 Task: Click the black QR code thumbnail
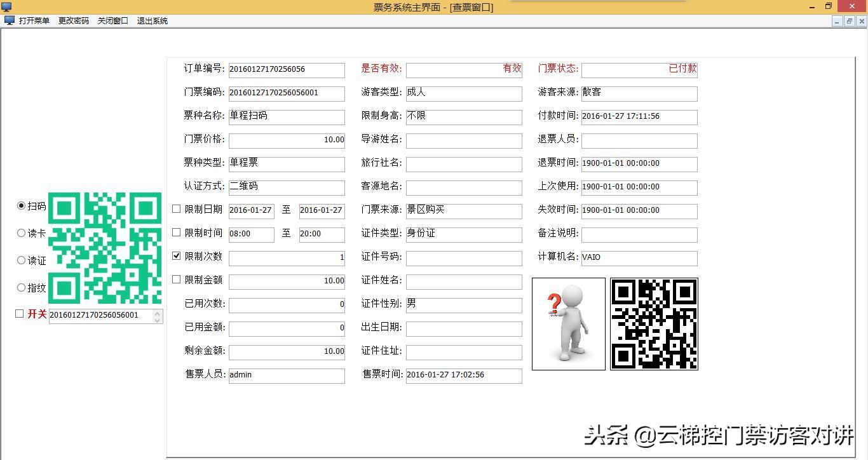click(654, 324)
